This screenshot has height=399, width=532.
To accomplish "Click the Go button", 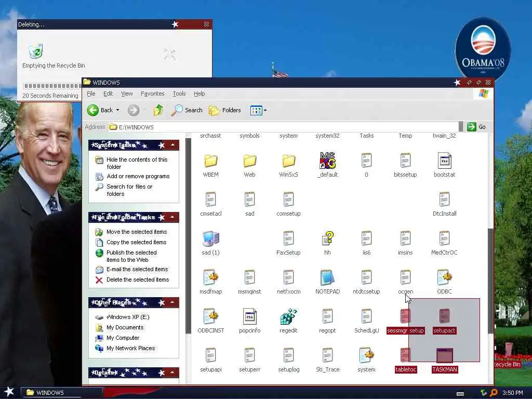I will (x=476, y=127).
